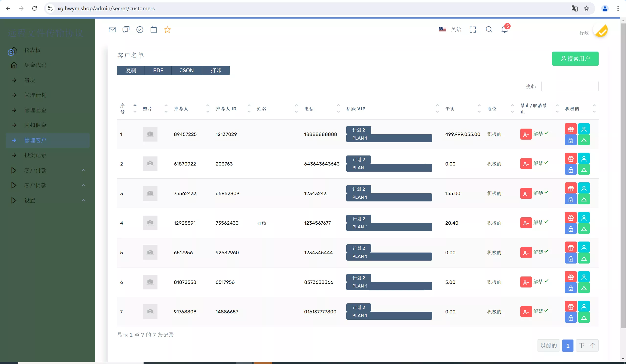The width and height of the screenshot is (626, 364).
Task: Go to 仪表板 in the sidebar
Action: click(32, 50)
